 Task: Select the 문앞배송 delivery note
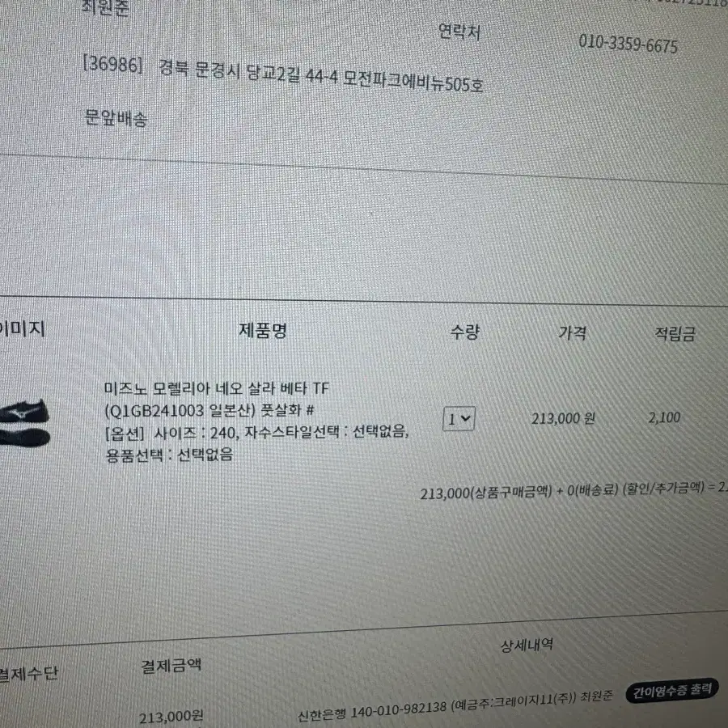116,118
